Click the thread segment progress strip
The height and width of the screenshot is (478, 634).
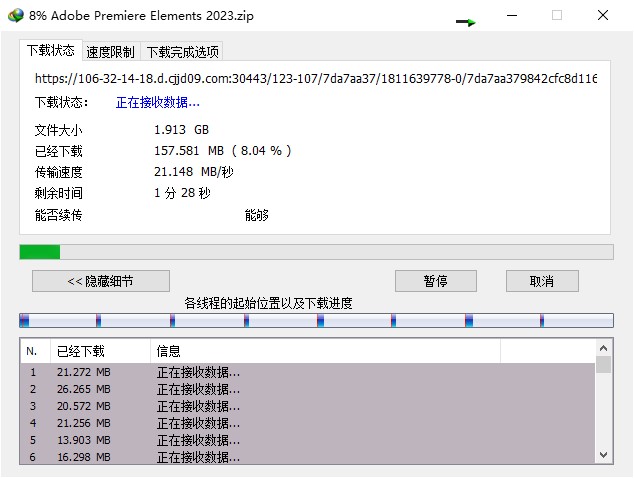coord(316,321)
